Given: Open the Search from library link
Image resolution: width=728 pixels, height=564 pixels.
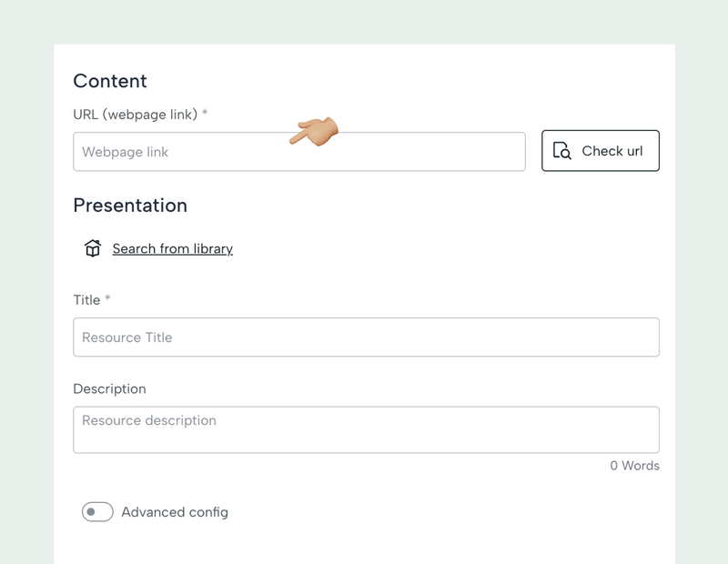Looking at the screenshot, I should (172, 248).
